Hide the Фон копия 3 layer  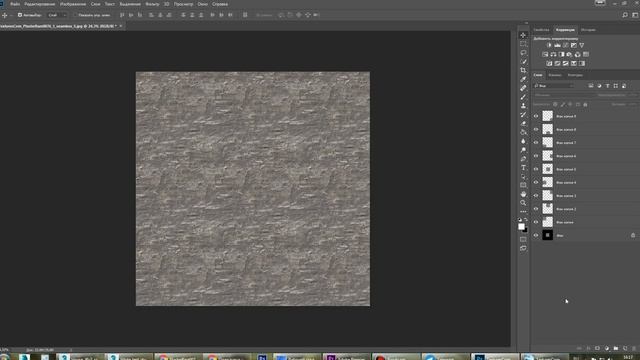click(x=536, y=196)
